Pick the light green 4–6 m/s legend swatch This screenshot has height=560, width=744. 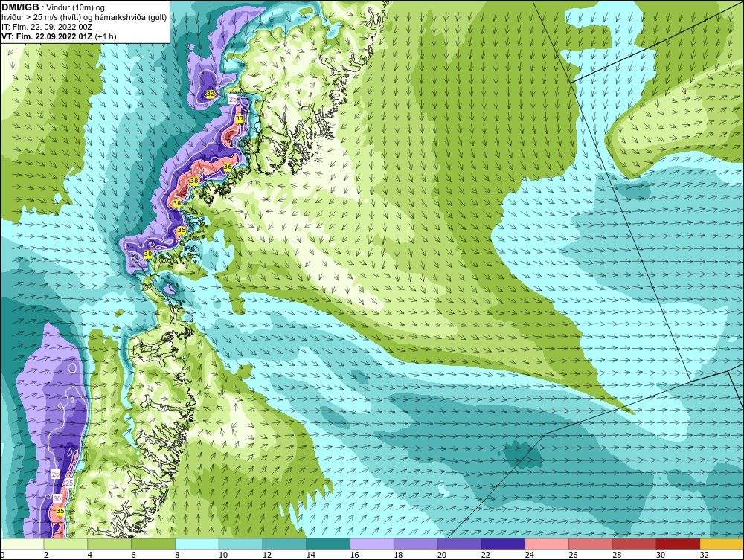click(109, 544)
